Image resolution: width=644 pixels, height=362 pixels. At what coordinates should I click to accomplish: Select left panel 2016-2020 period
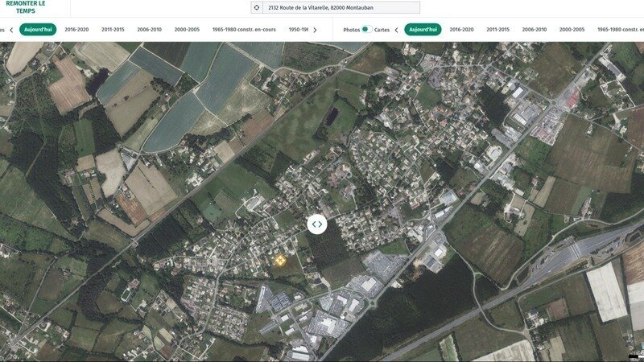[77, 30]
